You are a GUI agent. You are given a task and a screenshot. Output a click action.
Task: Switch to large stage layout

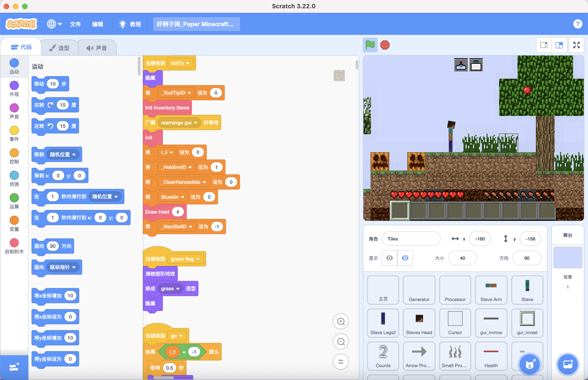point(559,45)
